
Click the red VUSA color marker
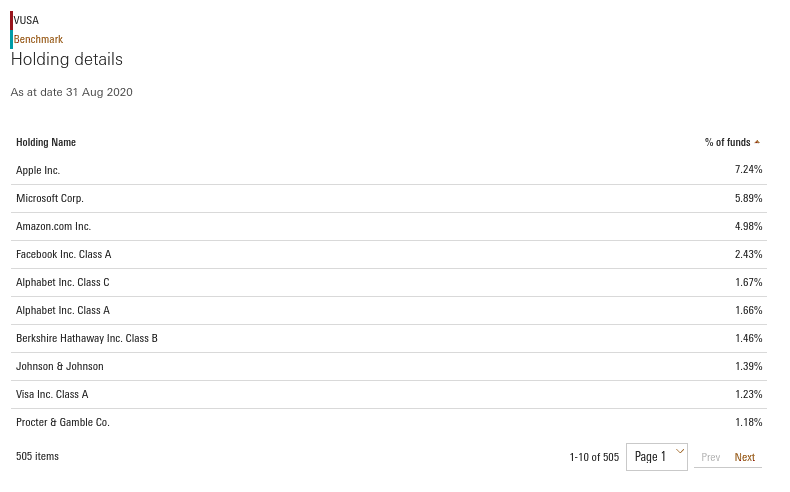point(12,20)
